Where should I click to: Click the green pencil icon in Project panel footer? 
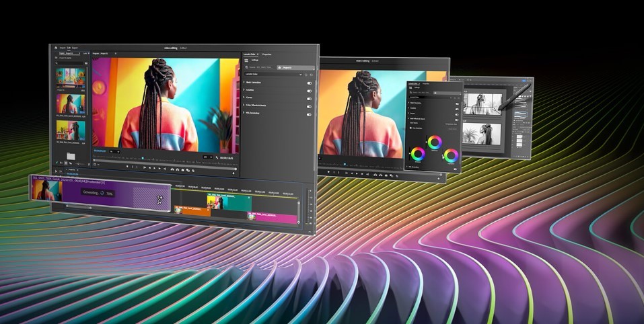tap(57, 163)
